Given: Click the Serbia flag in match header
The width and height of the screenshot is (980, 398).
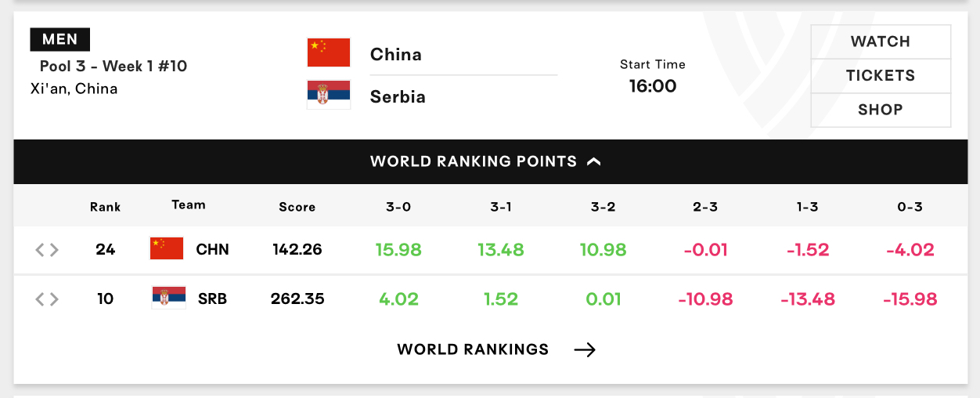Looking at the screenshot, I should pyautogui.click(x=329, y=95).
